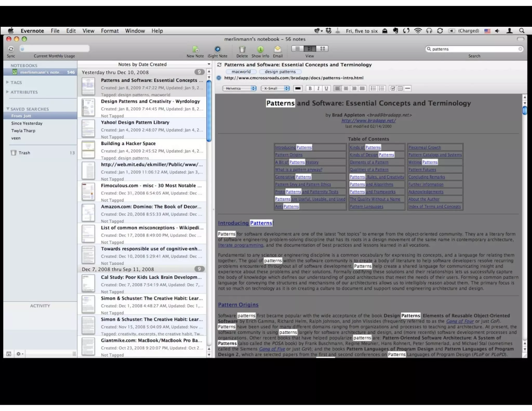Open the Format menu

(x=110, y=31)
